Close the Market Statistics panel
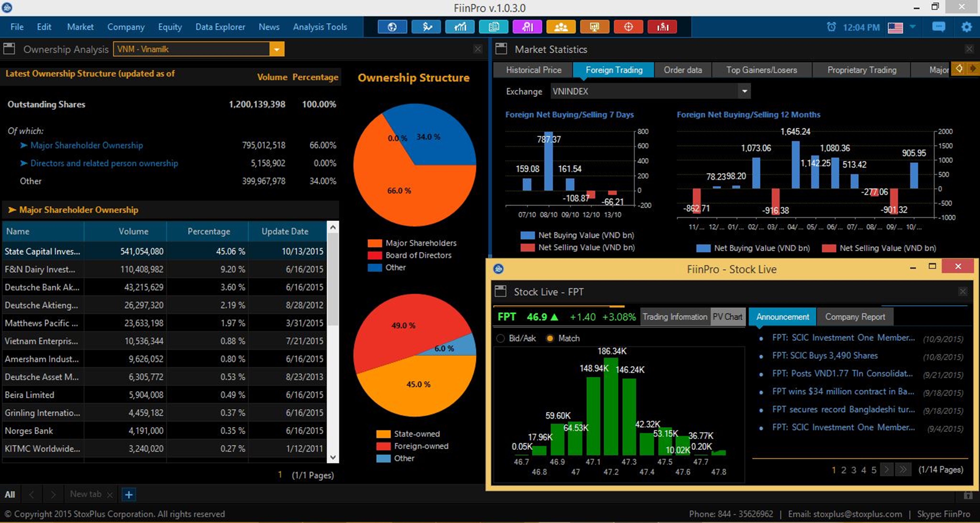 (x=969, y=49)
